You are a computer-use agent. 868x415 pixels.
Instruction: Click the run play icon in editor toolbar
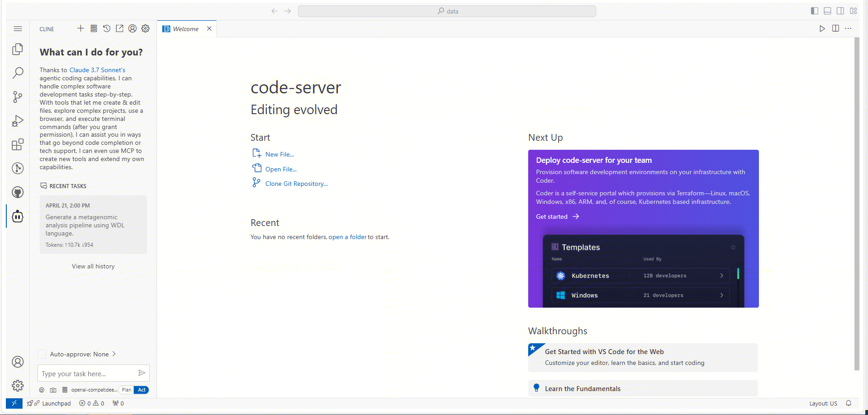coord(822,28)
